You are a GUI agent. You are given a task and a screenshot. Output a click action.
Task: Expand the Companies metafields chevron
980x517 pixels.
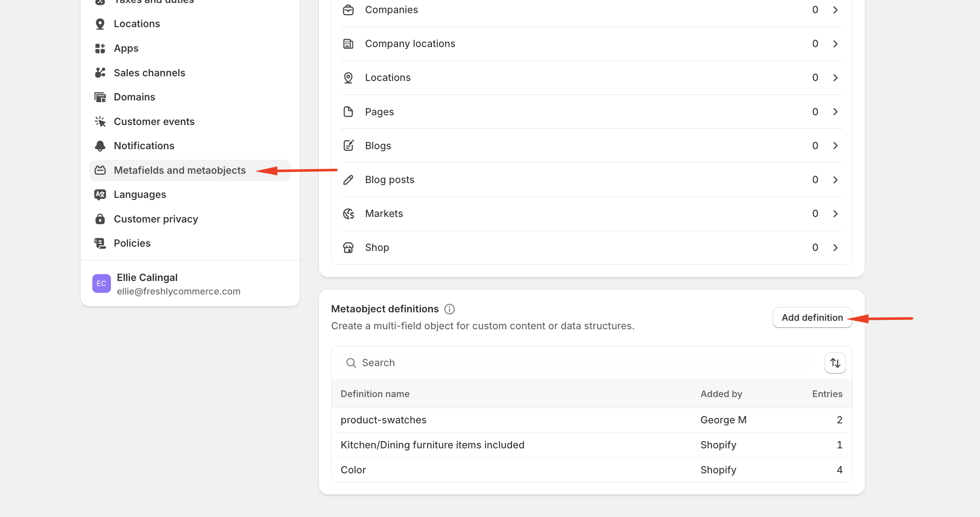click(835, 10)
